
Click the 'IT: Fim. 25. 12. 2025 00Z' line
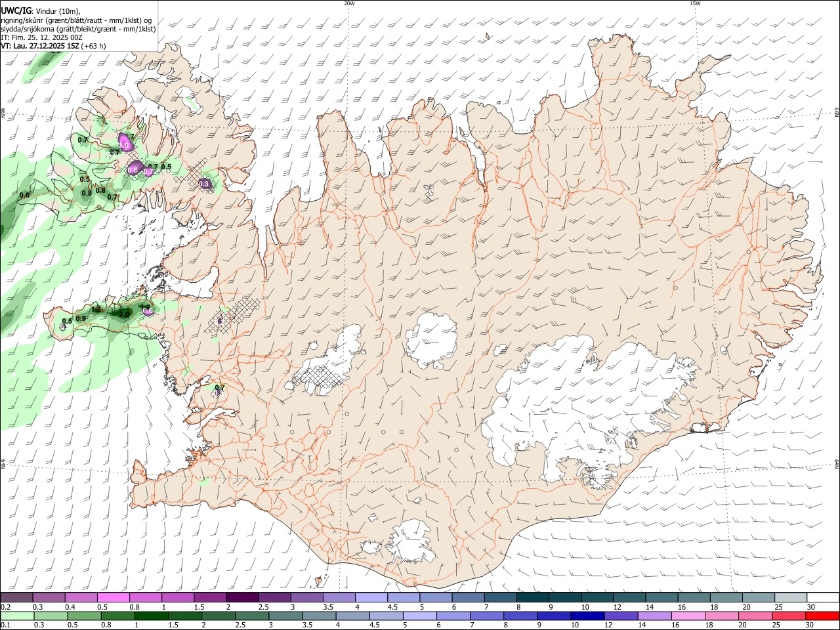(41, 37)
